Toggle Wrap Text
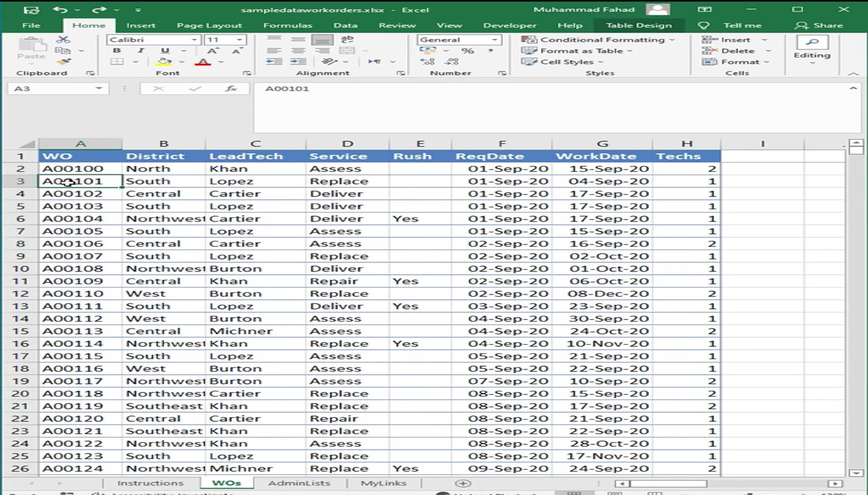 point(347,39)
